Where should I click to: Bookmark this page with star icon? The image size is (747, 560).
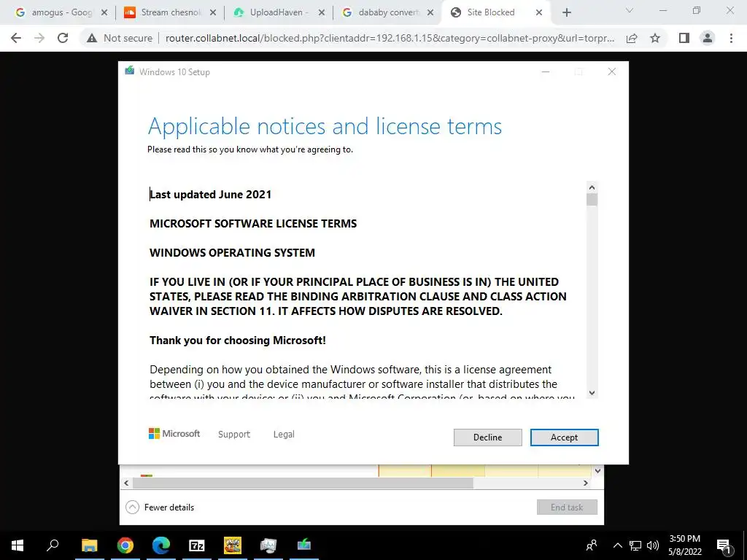655,38
